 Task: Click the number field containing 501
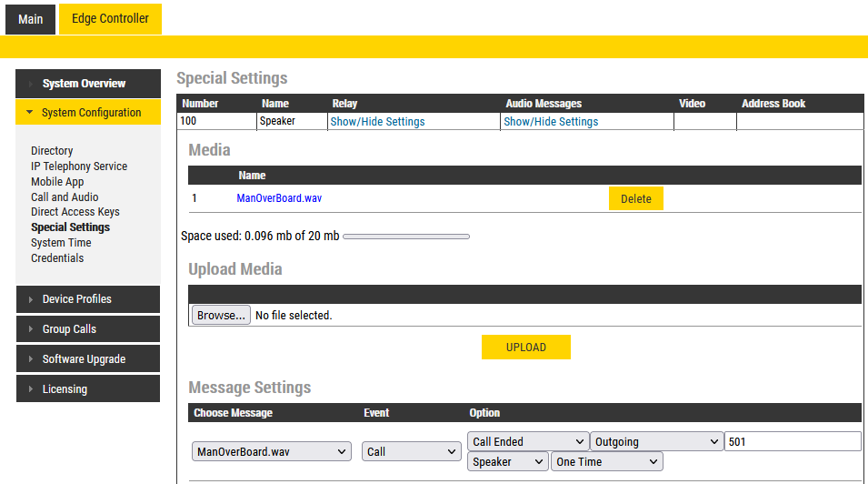792,442
